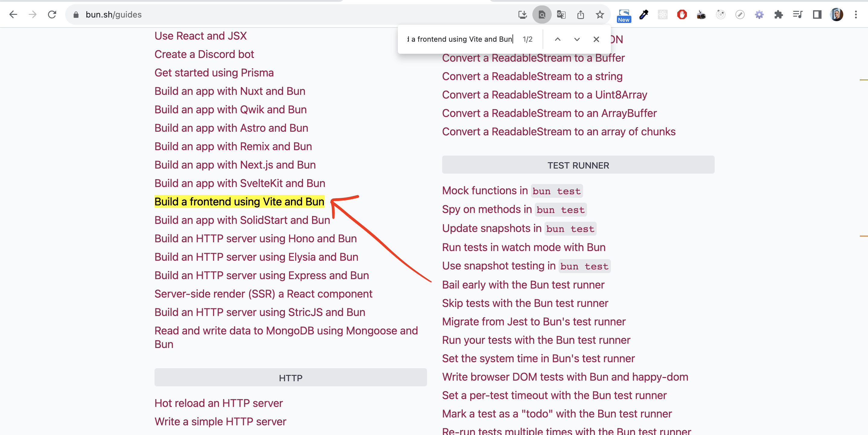Image resolution: width=868 pixels, height=435 pixels.
Task: Toggle the browser side panel
Action: coord(817,14)
